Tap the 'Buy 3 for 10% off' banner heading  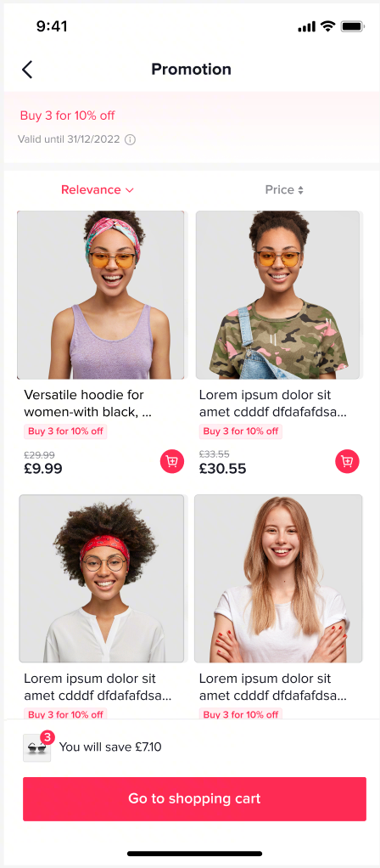[x=68, y=116]
